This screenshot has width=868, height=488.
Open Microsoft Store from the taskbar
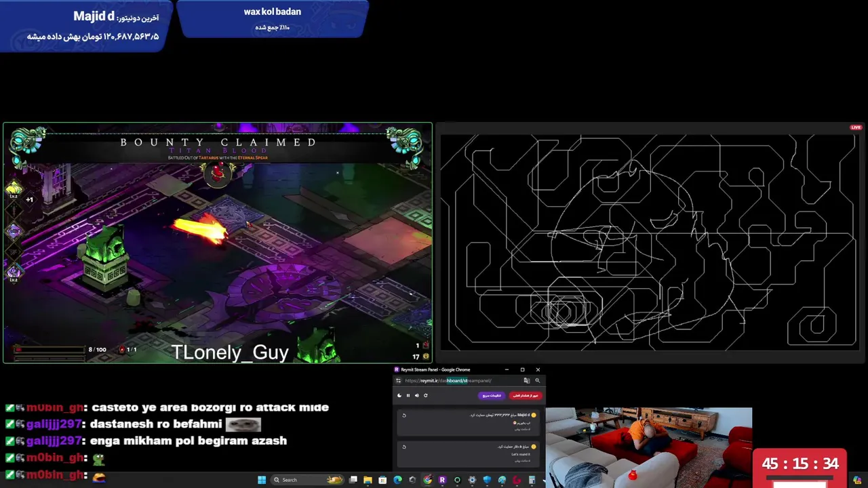(x=382, y=480)
